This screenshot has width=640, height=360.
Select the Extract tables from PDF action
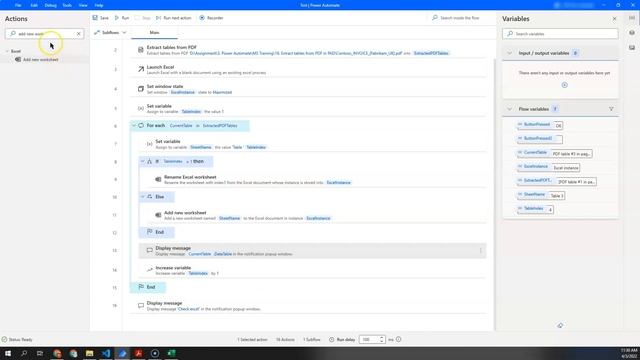tap(308, 50)
